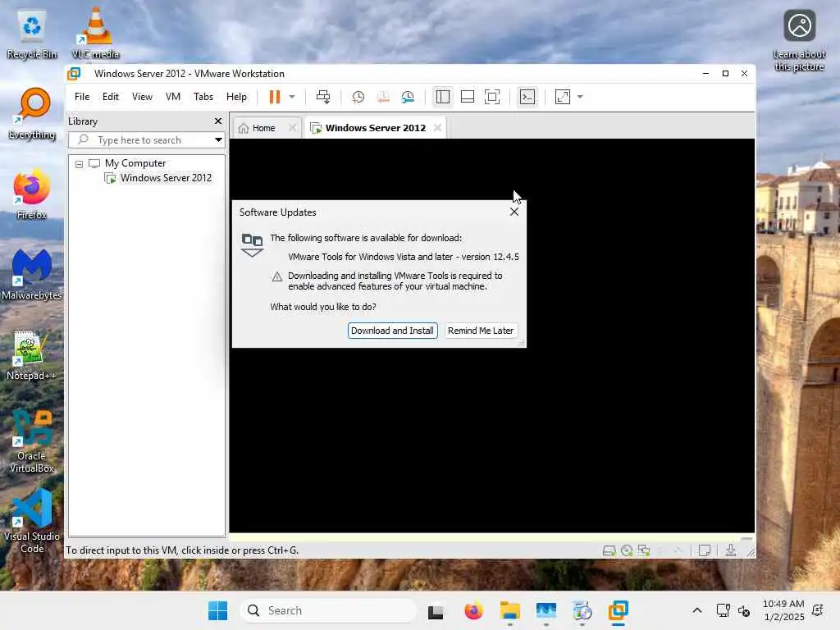This screenshot has width=840, height=630.
Task: Send Ctrl+Alt+Del to the virtual machine
Action: click(x=323, y=97)
